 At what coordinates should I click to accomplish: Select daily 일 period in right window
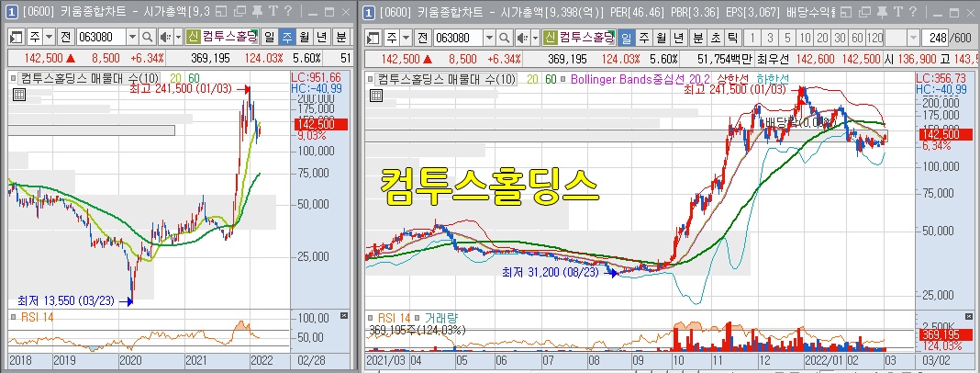[x=626, y=38]
